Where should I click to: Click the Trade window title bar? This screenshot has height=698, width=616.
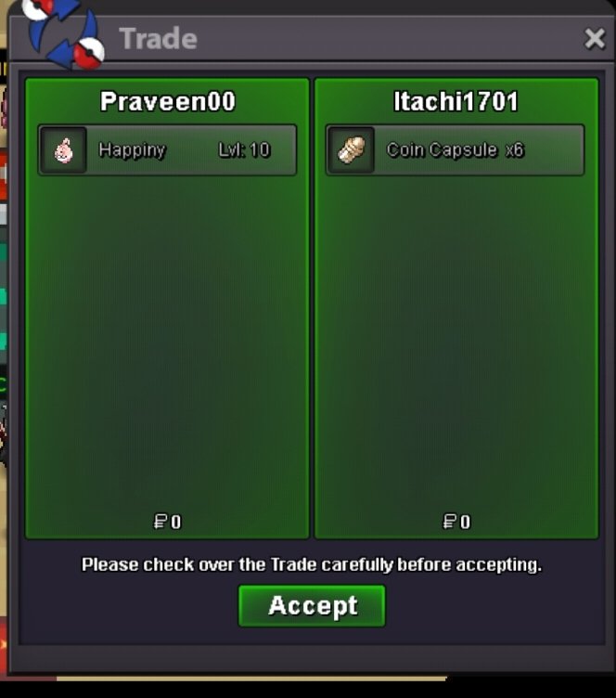click(x=338, y=38)
